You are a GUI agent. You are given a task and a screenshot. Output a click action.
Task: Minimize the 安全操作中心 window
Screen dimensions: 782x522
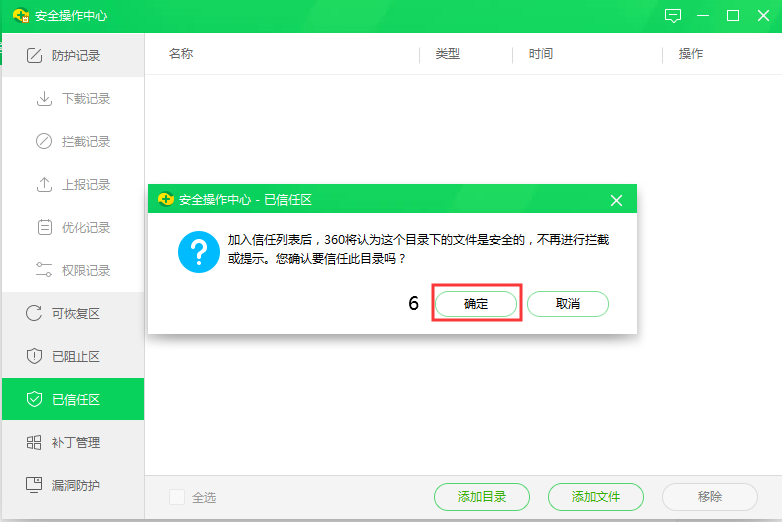click(x=703, y=16)
